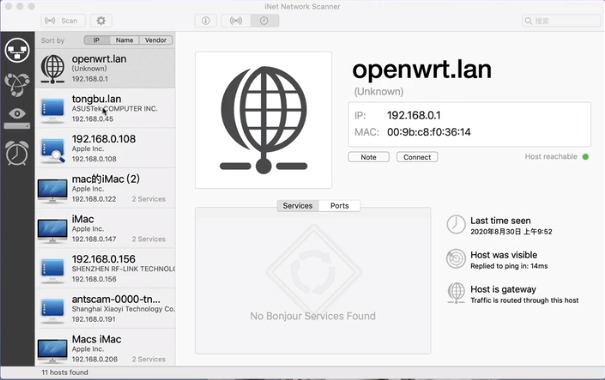Click computer icon of tongbu.lan row
This screenshot has height=380, width=605.
pyautogui.click(x=52, y=111)
